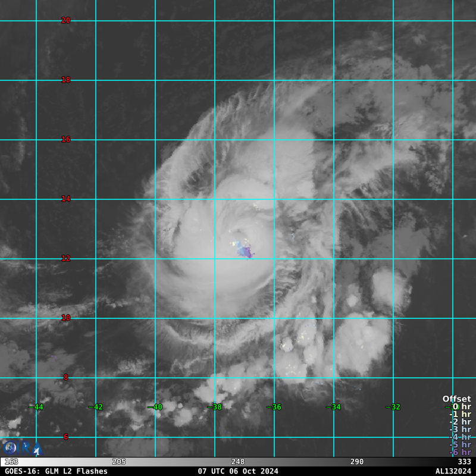Click the green longitude label -40
The height and width of the screenshot is (476, 476).
coord(155,407)
